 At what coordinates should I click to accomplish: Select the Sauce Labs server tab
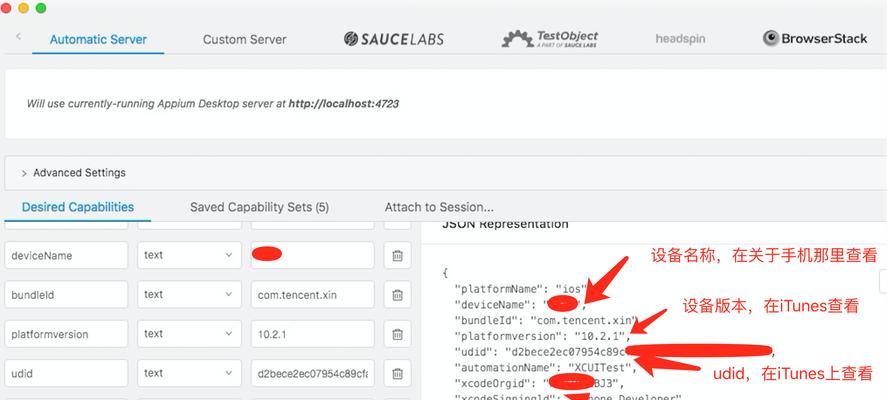[x=394, y=38]
